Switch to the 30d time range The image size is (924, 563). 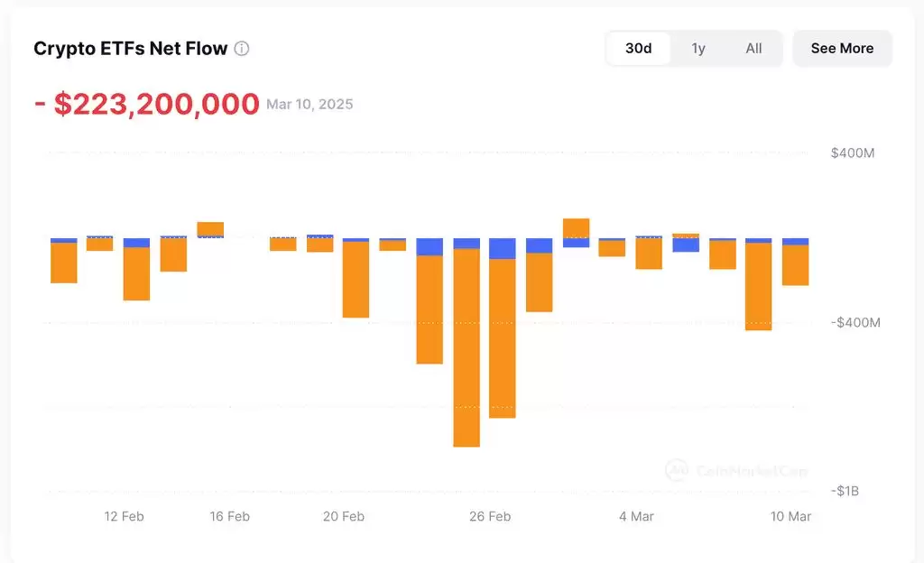pyautogui.click(x=638, y=49)
